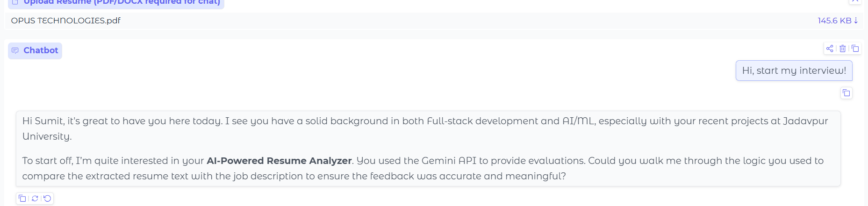Screen dimensions: 868x206
Task: Copy the entire conversation from the top-right chatbot toolbar
Action: pyautogui.click(x=855, y=49)
